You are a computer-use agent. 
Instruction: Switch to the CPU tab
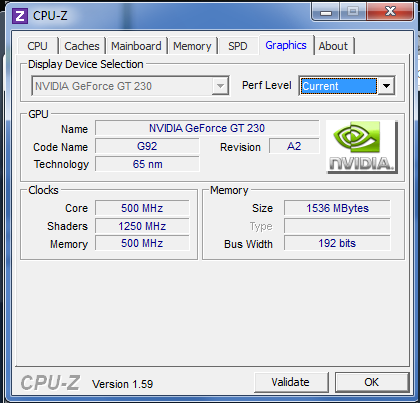click(x=38, y=46)
